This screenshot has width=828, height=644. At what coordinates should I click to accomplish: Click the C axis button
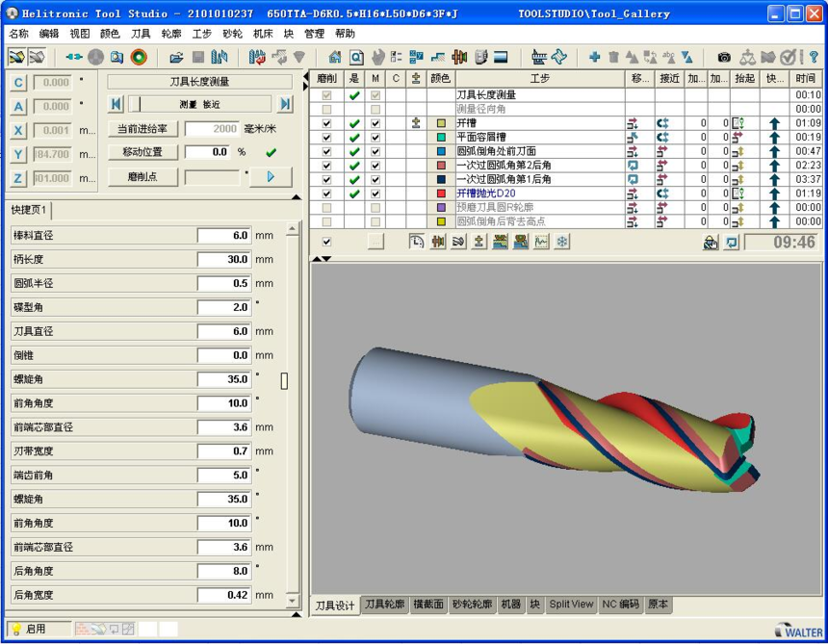(x=18, y=83)
